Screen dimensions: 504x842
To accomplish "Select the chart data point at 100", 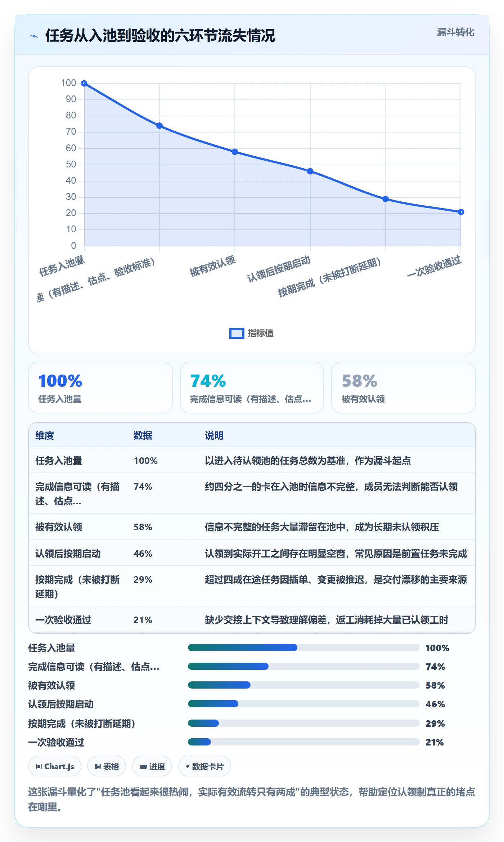I will coord(84,84).
